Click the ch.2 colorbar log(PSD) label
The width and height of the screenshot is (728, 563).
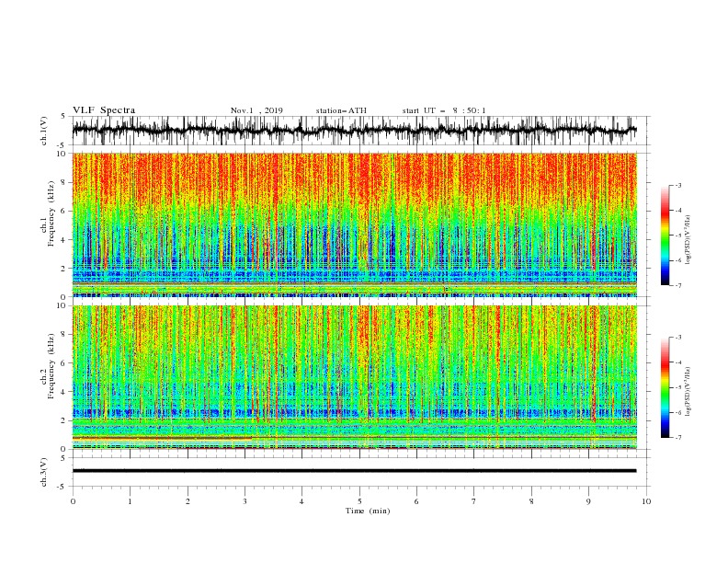[x=688, y=391]
